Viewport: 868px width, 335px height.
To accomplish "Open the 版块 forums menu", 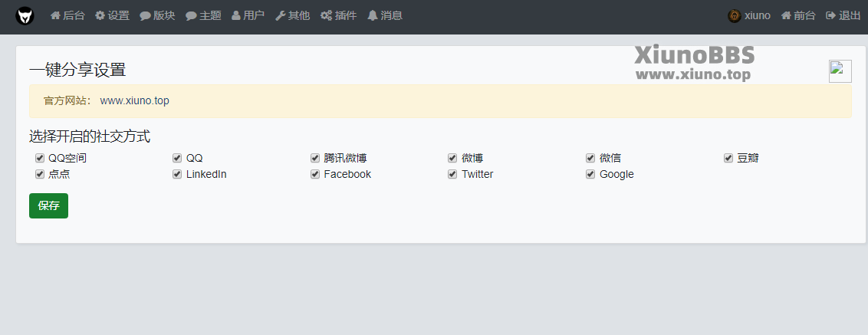I will [157, 15].
